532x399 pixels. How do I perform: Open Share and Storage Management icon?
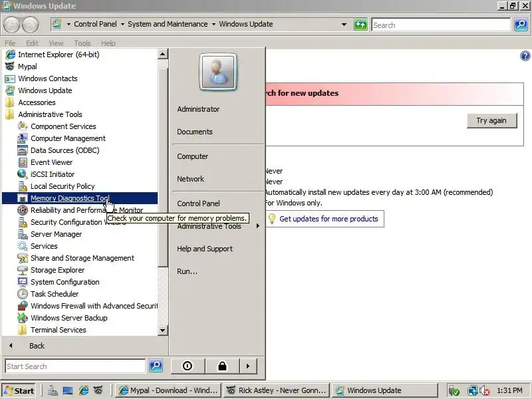click(23, 258)
